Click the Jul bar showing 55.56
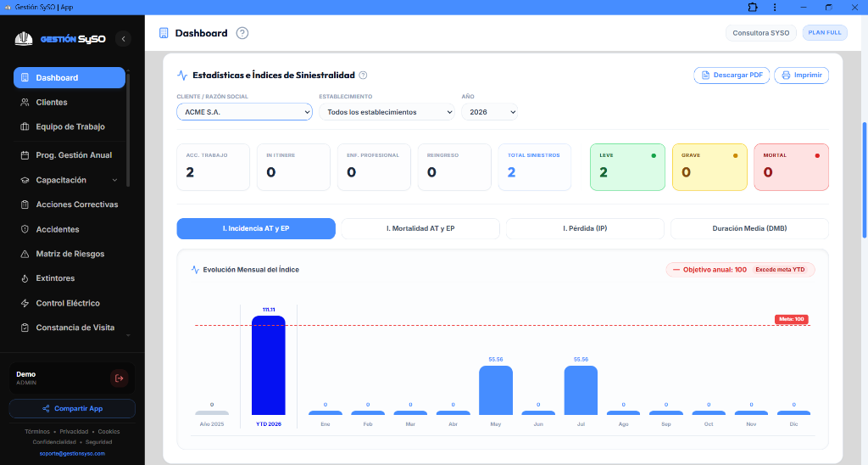The image size is (868, 465). (581, 390)
